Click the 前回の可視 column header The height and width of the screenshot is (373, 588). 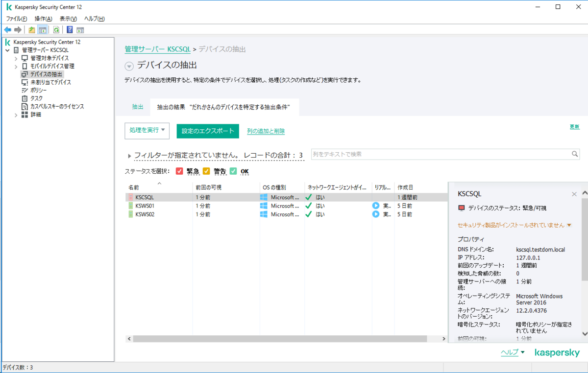[208, 187]
